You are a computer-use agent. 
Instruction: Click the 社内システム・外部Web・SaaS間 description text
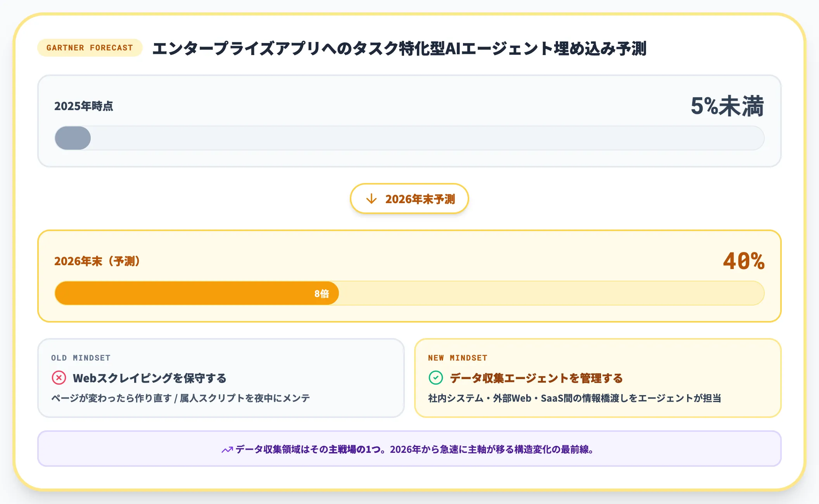[575, 398]
